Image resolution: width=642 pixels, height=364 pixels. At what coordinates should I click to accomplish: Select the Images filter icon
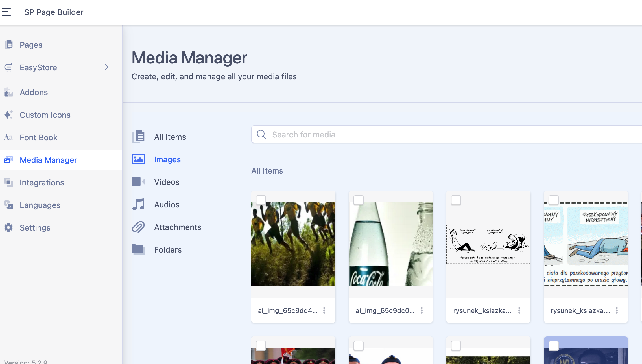[138, 159]
